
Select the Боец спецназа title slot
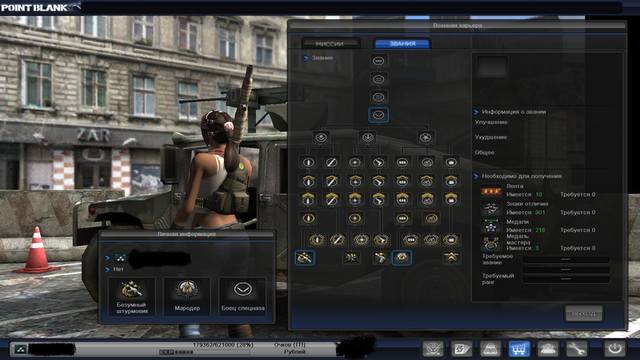[x=243, y=297]
